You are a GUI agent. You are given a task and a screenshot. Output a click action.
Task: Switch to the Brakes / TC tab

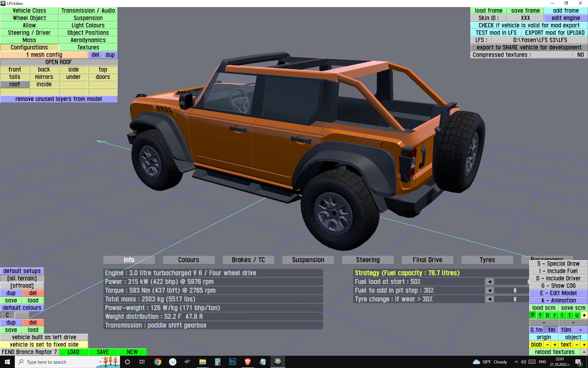click(x=248, y=260)
